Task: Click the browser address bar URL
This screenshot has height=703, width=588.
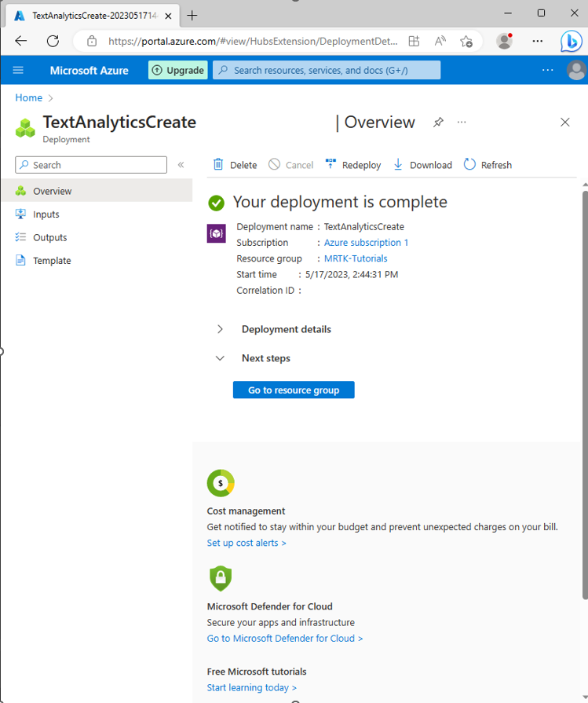Action: click(253, 42)
